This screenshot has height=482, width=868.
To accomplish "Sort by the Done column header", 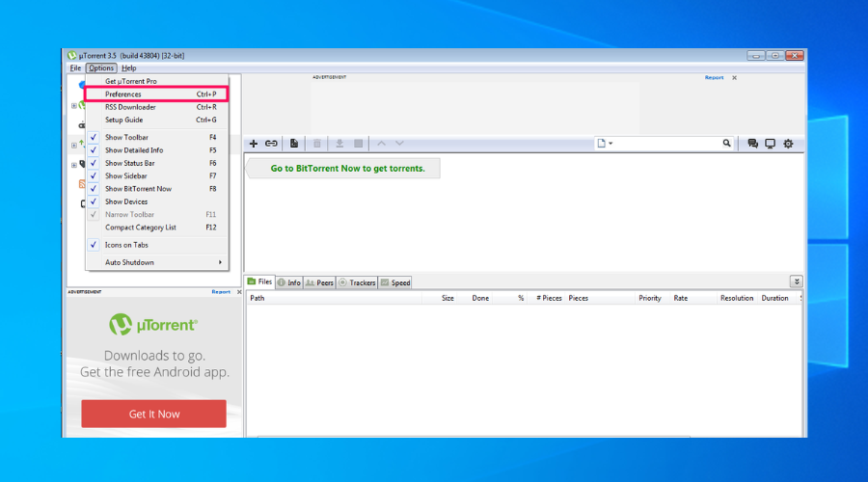I will pyautogui.click(x=474, y=298).
